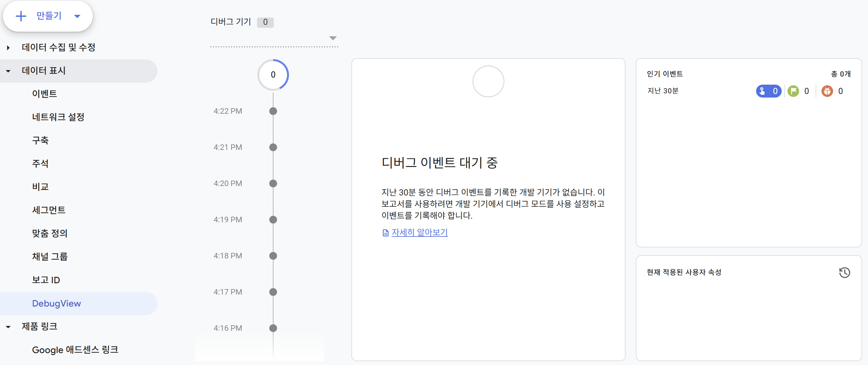
Task: Click the empty circle in debug panel
Action: click(x=488, y=81)
